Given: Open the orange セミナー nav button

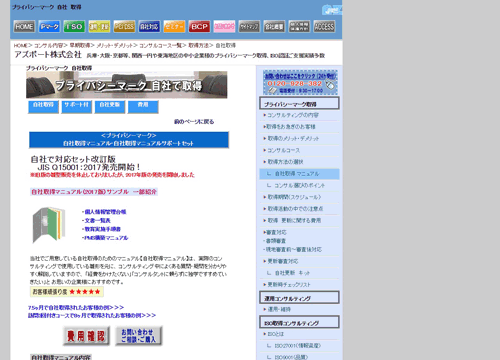Looking at the screenshot, I should (x=174, y=27).
